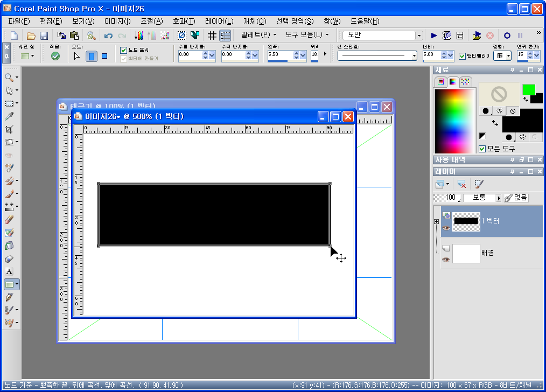
Task: Open a file with the folder icon
Action: (31, 36)
